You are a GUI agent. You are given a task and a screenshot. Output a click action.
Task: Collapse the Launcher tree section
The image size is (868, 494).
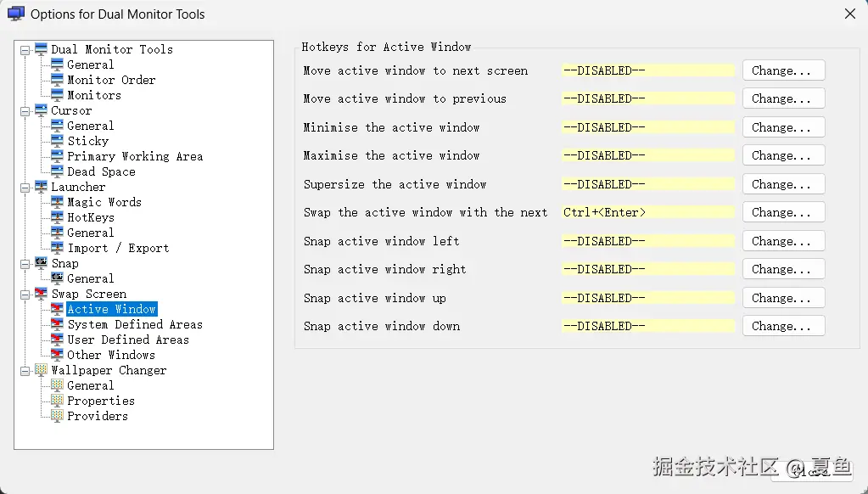tap(25, 187)
